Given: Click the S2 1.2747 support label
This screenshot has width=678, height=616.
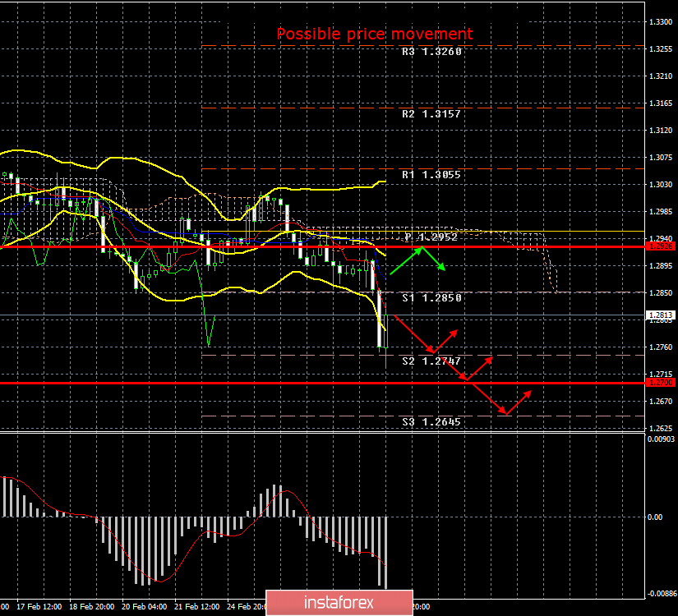Looking at the screenshot, I should (431, 361).
